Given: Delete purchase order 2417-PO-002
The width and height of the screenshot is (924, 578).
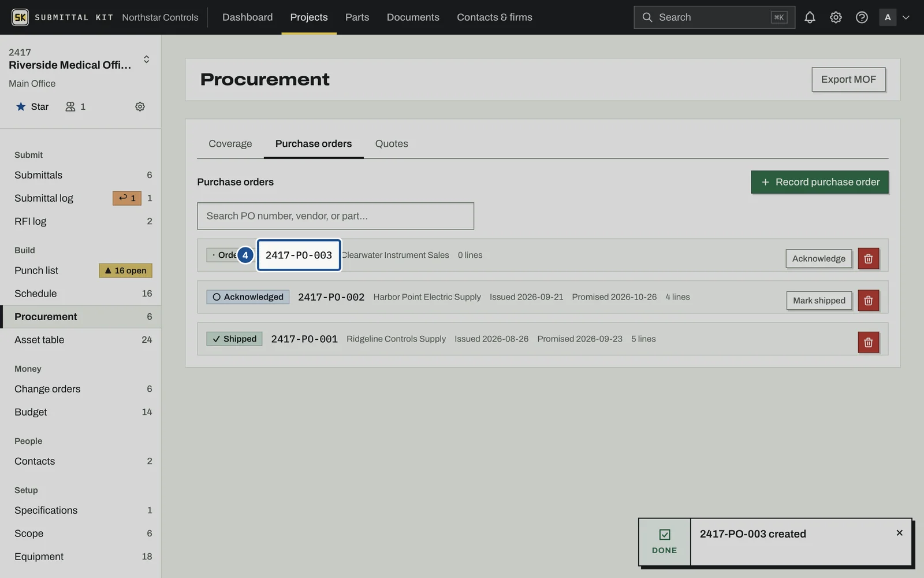Looking at the screenshot, I should tap(868, 301).
